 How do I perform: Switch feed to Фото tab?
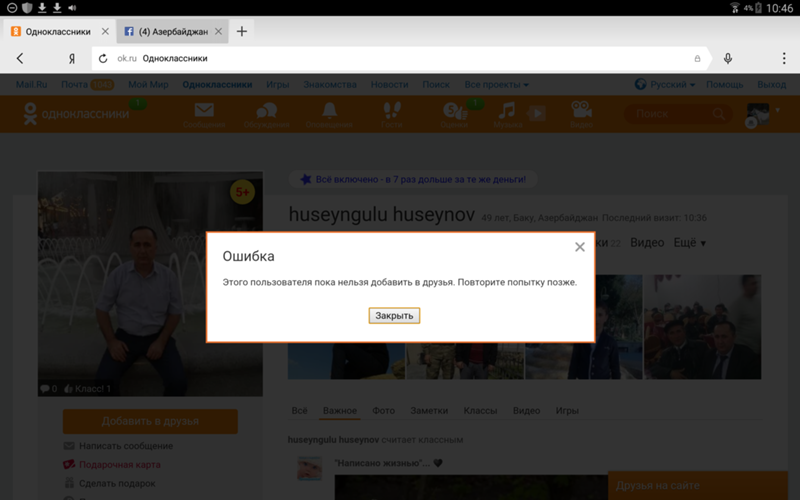[384, 411]
